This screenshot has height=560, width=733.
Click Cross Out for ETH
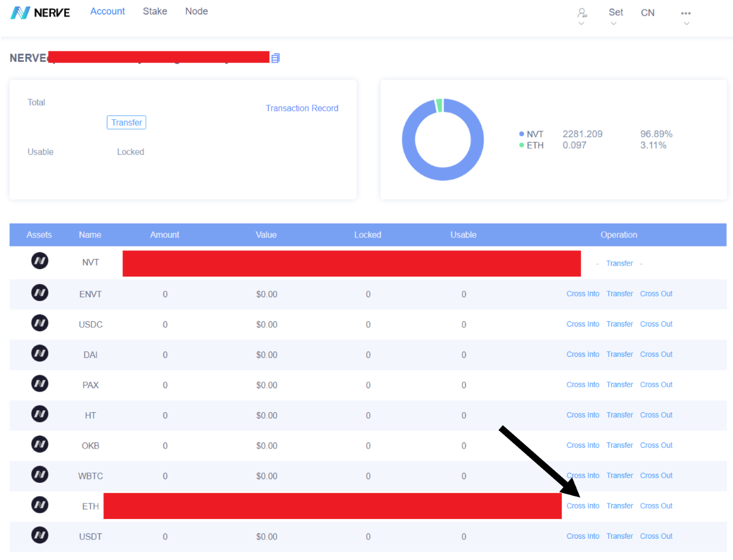[x=656, y=506]
